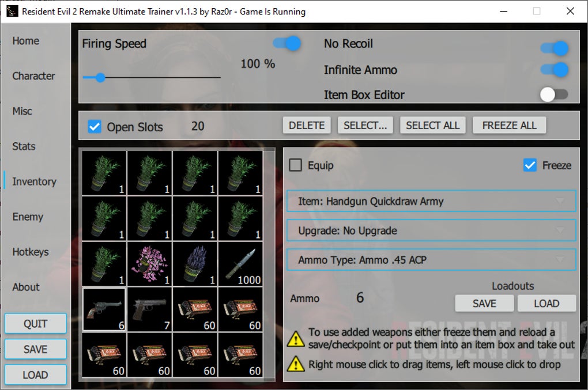Close the trainer window
Image resolution: width=588 pixels, height=390 pixels.
[570, 12]
